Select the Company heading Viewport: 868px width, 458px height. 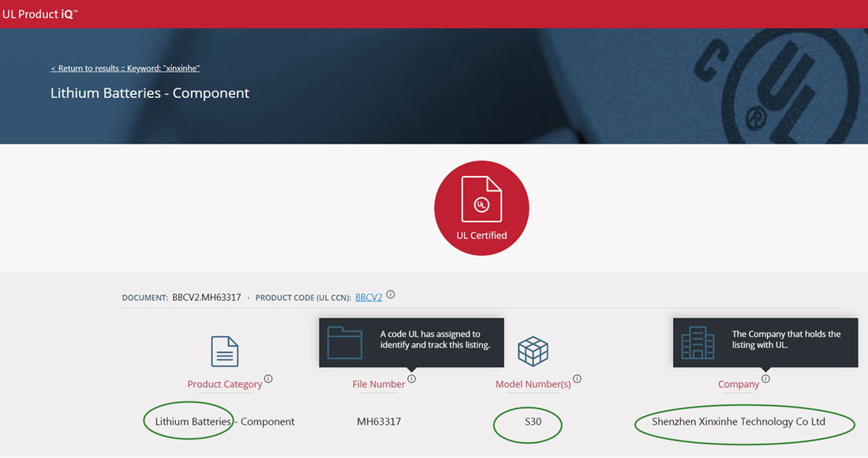[x=739, y=384]
